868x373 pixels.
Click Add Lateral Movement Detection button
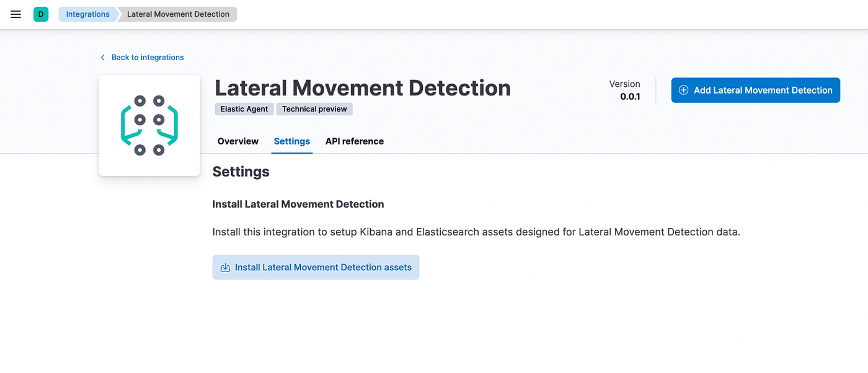point(756,90)
